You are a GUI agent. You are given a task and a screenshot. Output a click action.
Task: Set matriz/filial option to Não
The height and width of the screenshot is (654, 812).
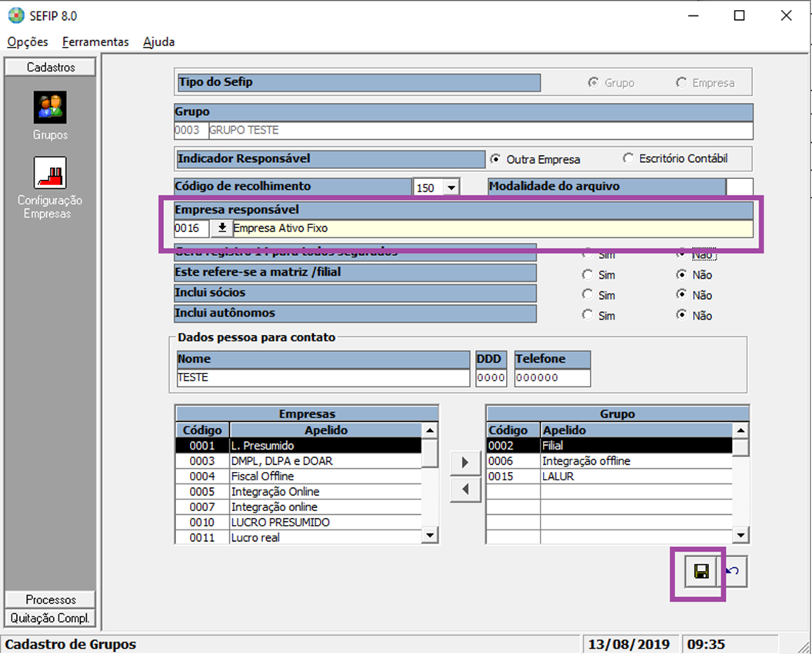coord(681,274)
